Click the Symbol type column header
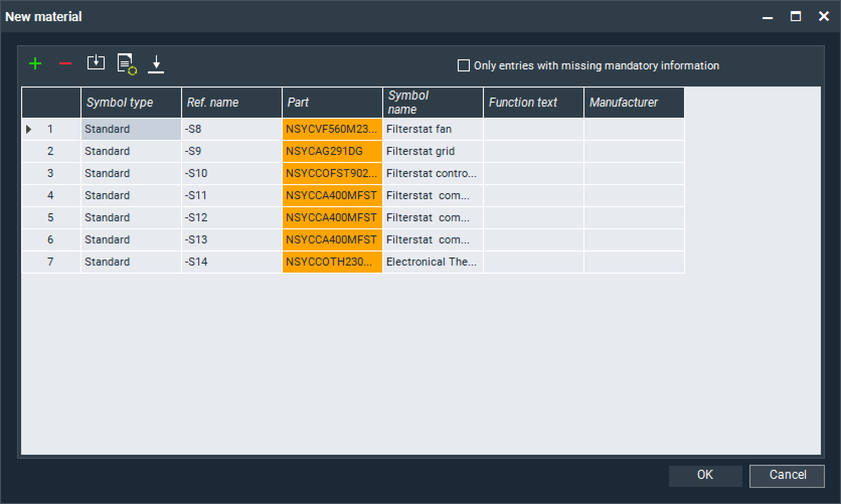Image resolution: width=841 pixels, height=504 pixels. 131,103
